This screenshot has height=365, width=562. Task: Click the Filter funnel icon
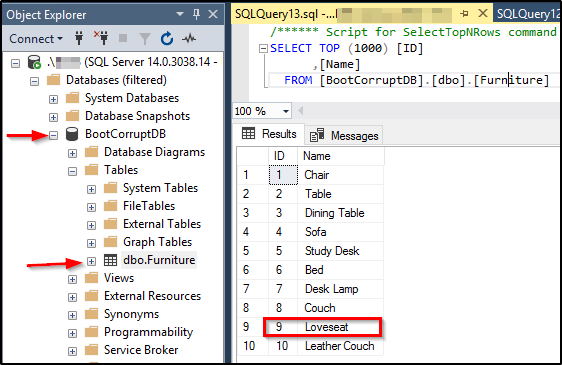coord(145,38)
